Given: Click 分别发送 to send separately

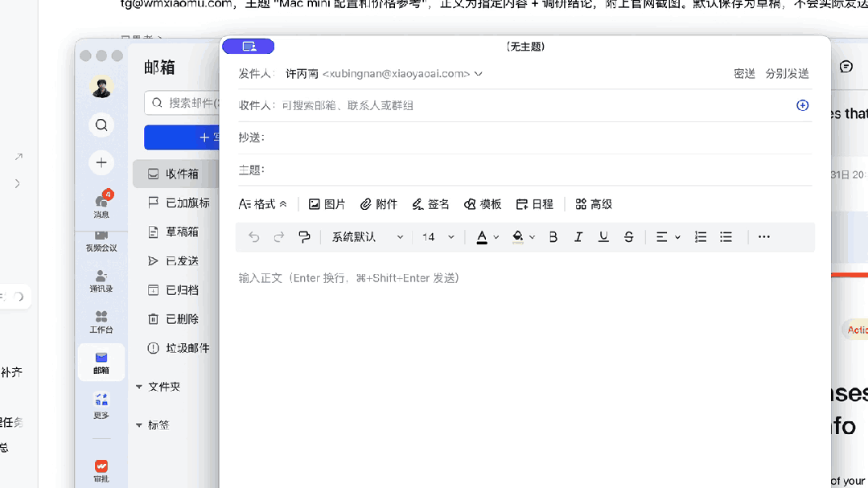Looking at the screenshot, I should click(x=787, y=74).
